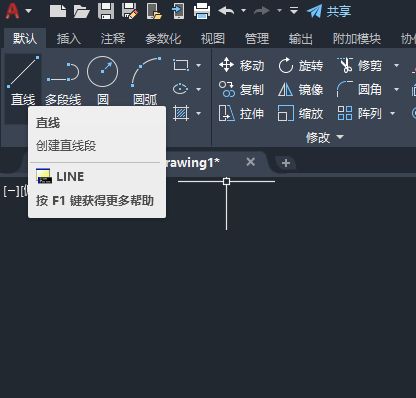
Task: Save to Web and Mobile icon
Action: click(178, 11)
